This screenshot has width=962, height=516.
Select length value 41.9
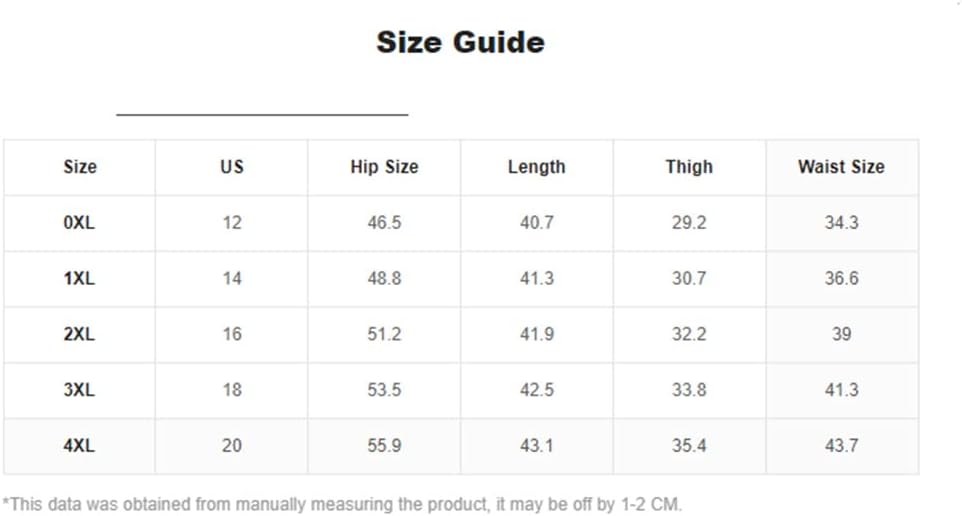click(x=537, y=334)
